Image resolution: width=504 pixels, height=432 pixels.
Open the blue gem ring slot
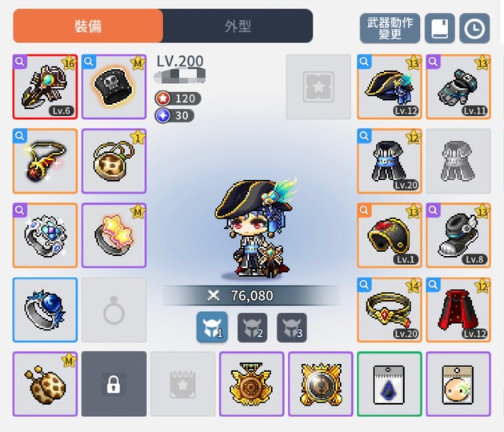(x=45, y=310)
